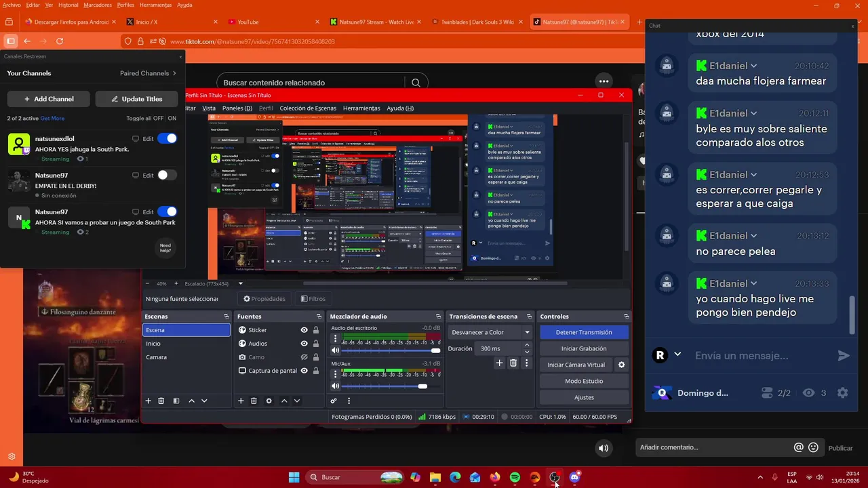Adjust Audio del escritorio volume slider
This screenshot has height=488, width=868.
pos(391,350)
